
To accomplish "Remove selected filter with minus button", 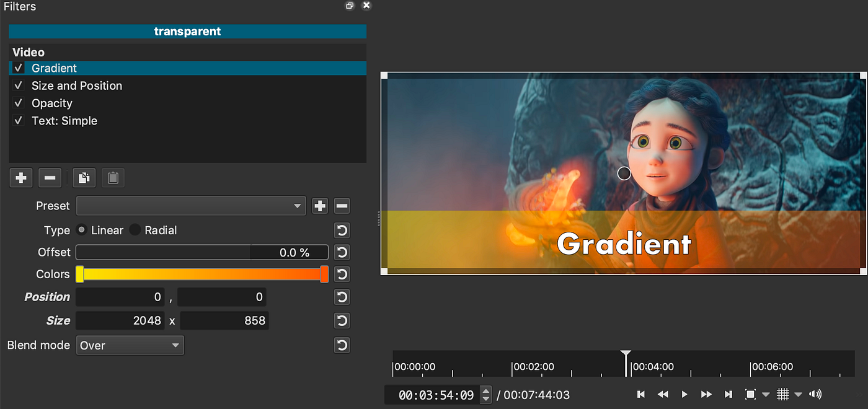I will point(50,178).
